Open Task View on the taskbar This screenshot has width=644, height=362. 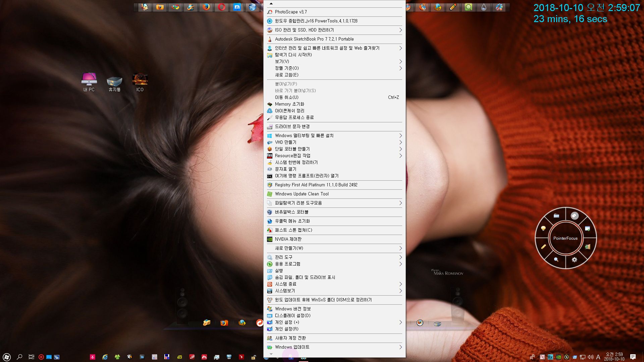click(x=31, y=357)
